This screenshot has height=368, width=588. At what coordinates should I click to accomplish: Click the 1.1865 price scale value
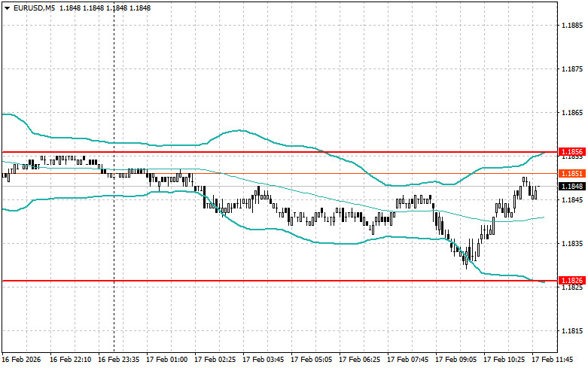click(572, 113)
